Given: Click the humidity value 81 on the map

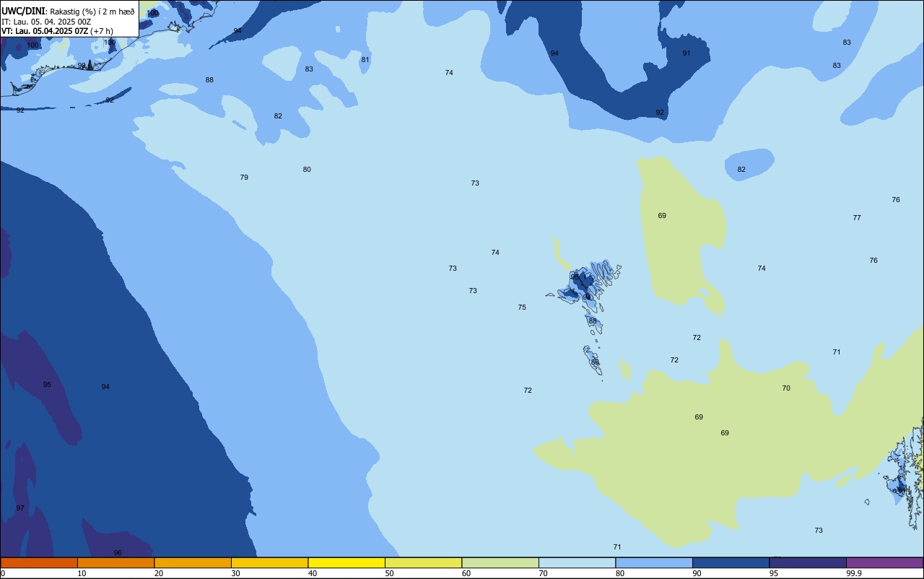Looking at the screenshot, I should click(365, 60).
